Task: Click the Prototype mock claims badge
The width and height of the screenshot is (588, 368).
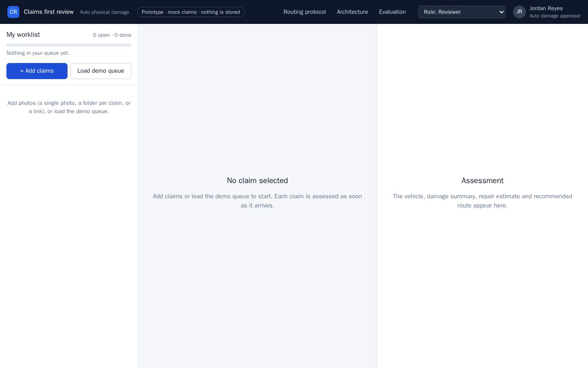Action: pyautogui.click(x=191, y=12)
